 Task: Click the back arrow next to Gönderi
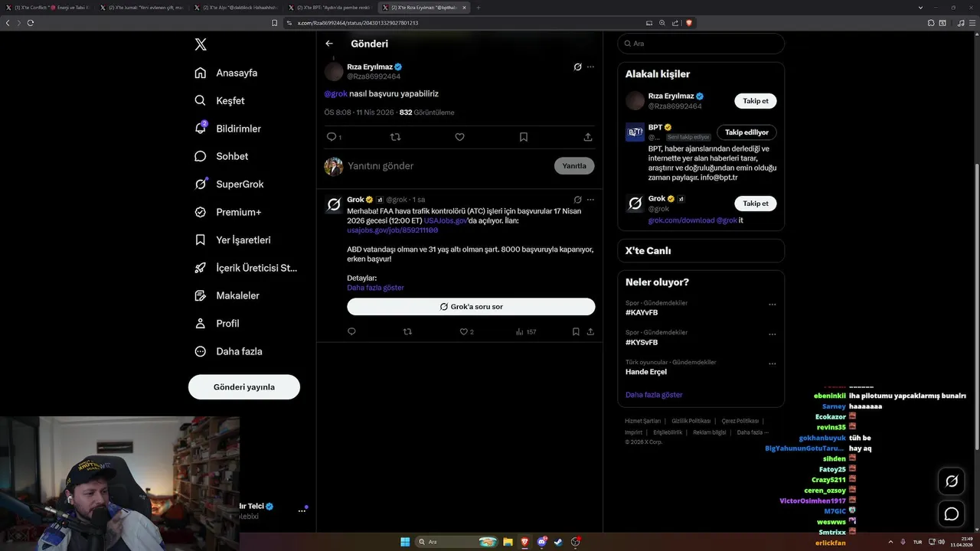tap(329, 44)
